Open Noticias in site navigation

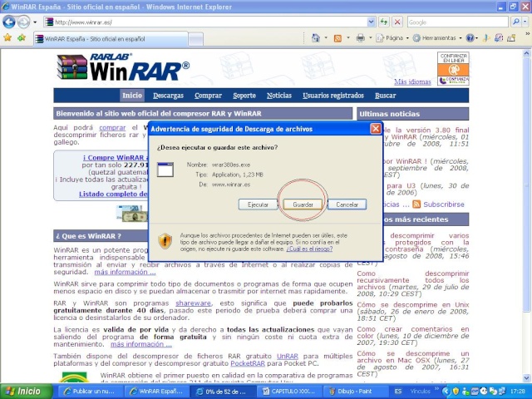279,96
